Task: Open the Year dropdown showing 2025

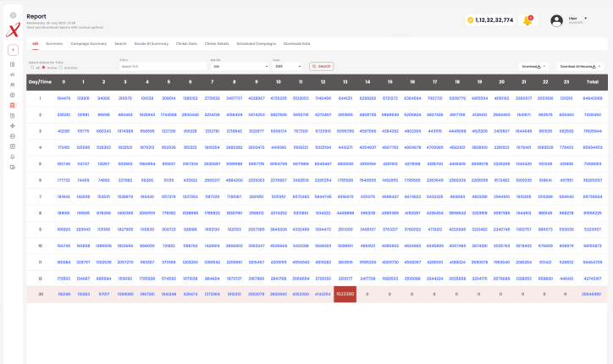Action: (x=288, y=66)
